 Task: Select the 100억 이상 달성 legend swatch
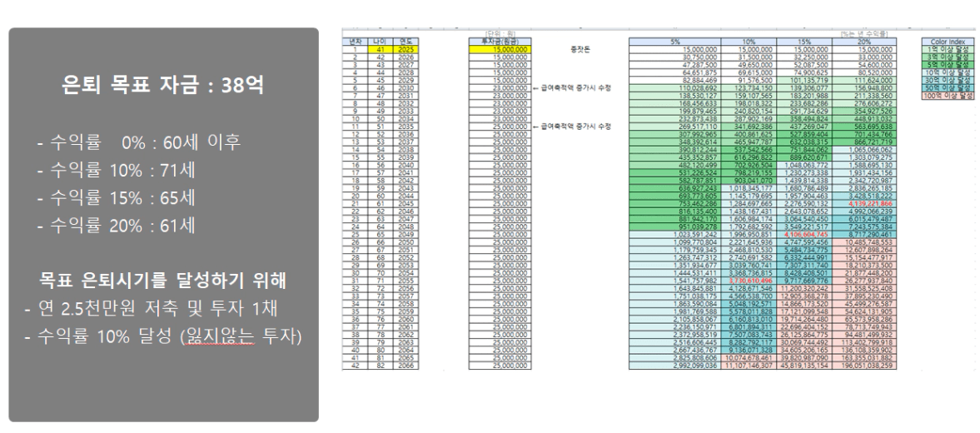[x=946, y=97]
